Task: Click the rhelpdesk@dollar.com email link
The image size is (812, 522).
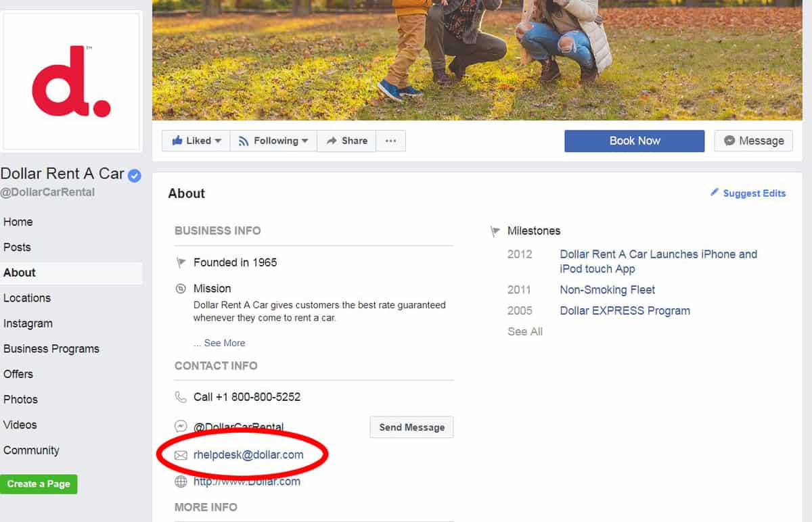Action: (x=248, y=455)
